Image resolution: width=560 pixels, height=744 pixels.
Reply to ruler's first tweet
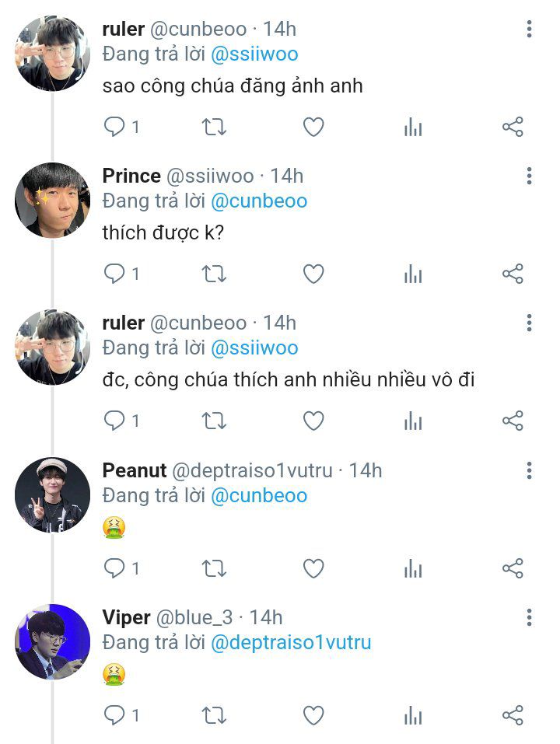(115, 127)
